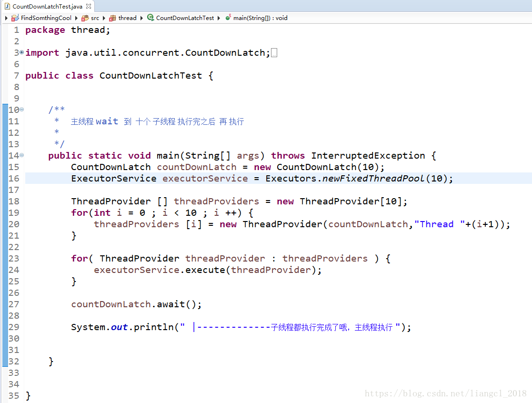The height and width of the screenshot is (403, 532).
Task: Collapse the main method at line 14
Action: [22, 155]
